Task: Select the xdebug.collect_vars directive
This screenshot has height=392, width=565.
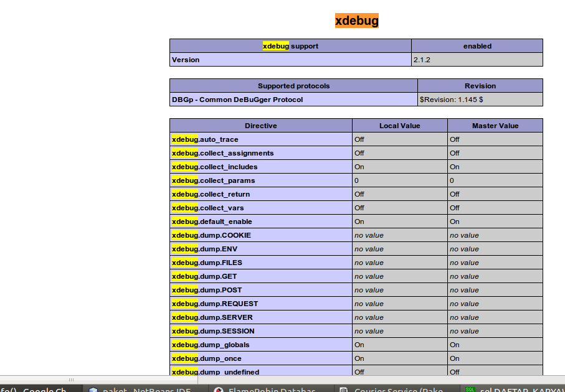Action: tap(261, 208)
